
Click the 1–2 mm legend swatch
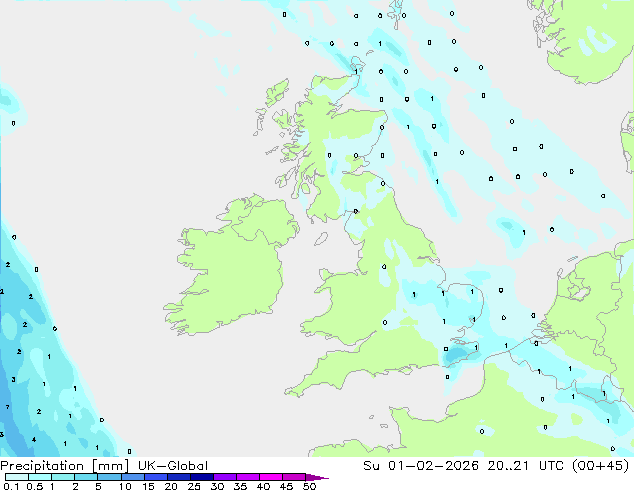[x=63, y=477]
